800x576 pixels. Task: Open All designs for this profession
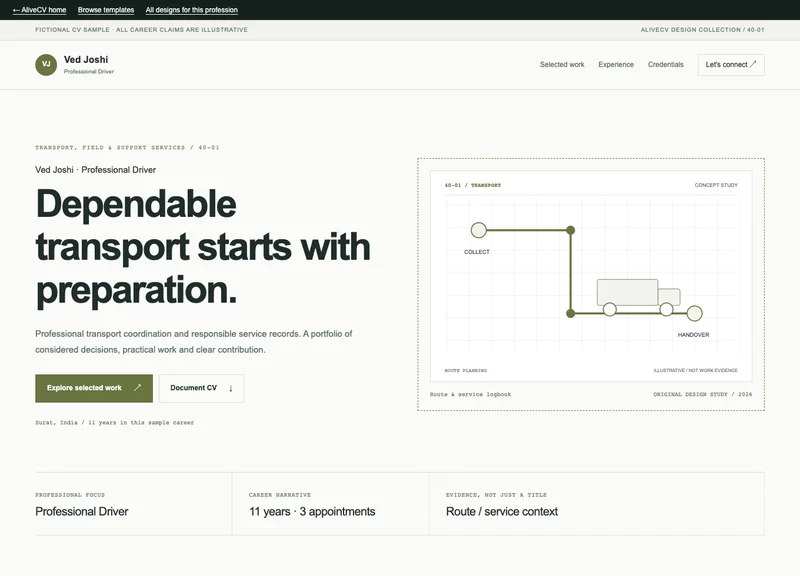[191, 10]
